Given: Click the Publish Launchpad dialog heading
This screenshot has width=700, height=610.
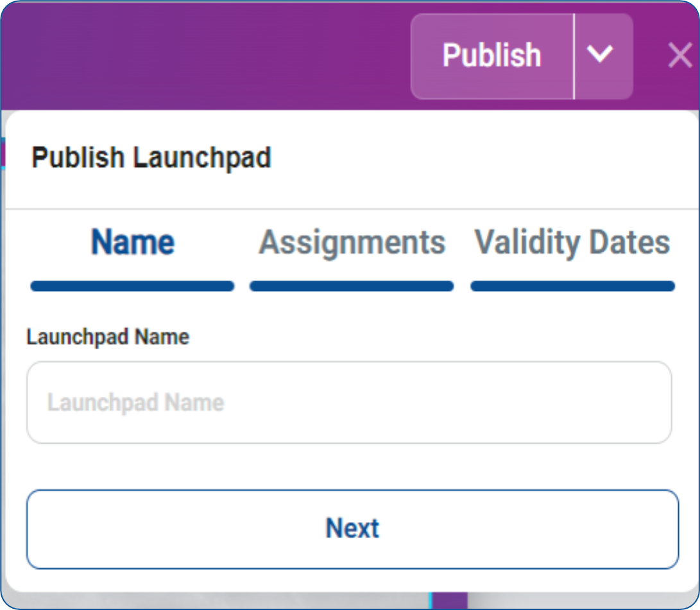Looking at the screenshot, I should tap(151, 158).
